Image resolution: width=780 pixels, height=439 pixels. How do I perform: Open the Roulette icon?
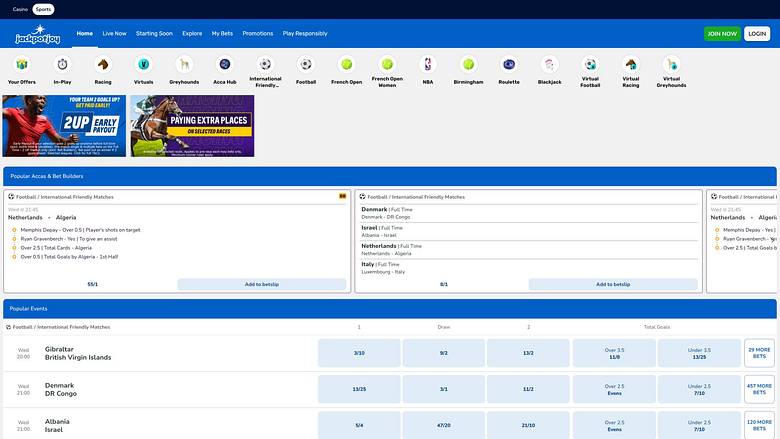[509, 65]
